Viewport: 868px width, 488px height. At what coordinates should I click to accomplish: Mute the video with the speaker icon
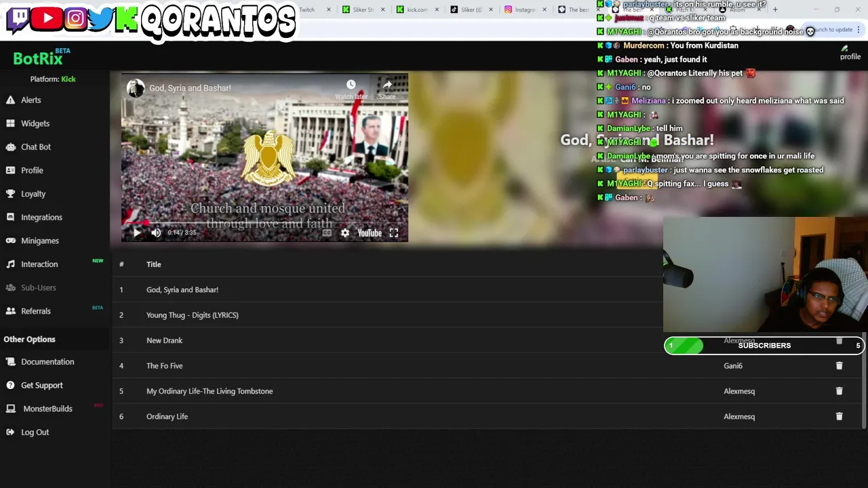156,232
